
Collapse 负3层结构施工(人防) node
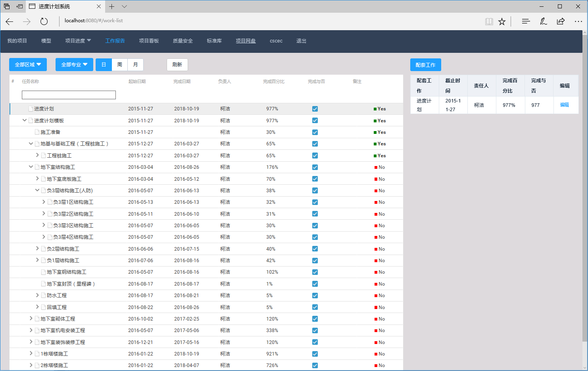click(37, 190)
